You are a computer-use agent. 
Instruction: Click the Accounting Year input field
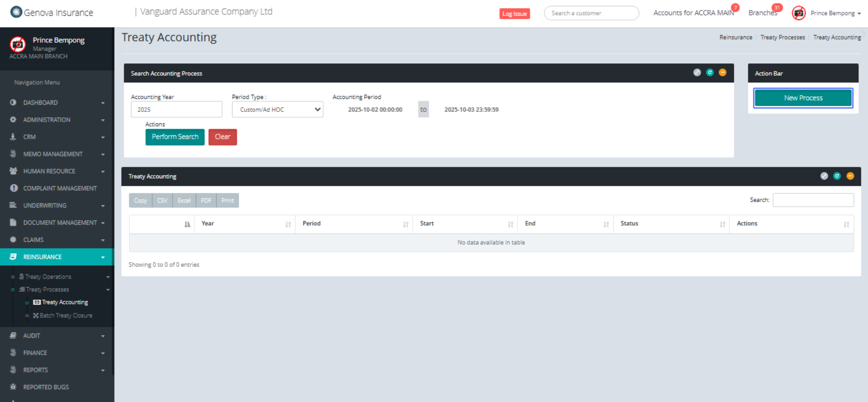pos(176,110)
